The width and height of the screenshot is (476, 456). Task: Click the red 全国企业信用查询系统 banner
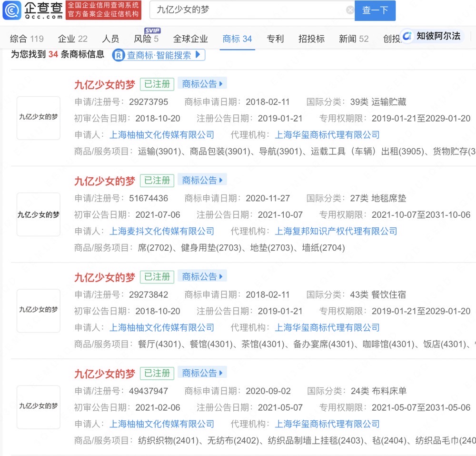point(103,10)
